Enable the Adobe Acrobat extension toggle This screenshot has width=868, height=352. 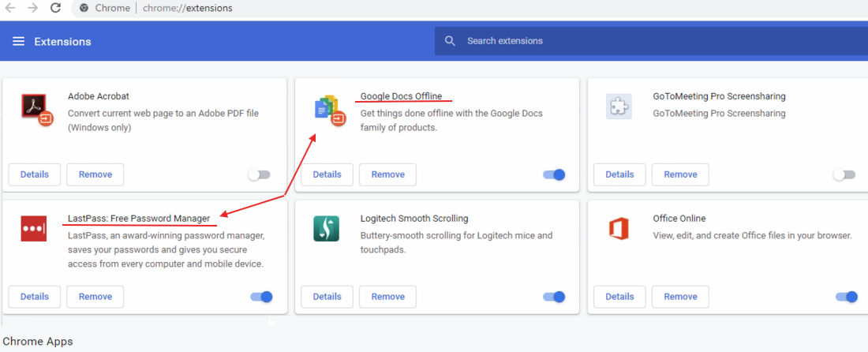(x=260, y=175)
